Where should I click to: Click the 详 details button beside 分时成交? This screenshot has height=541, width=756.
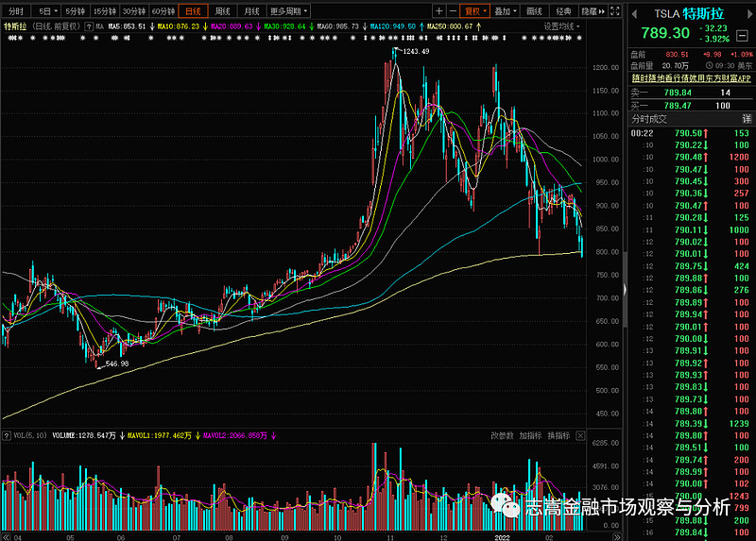[747, 119]
